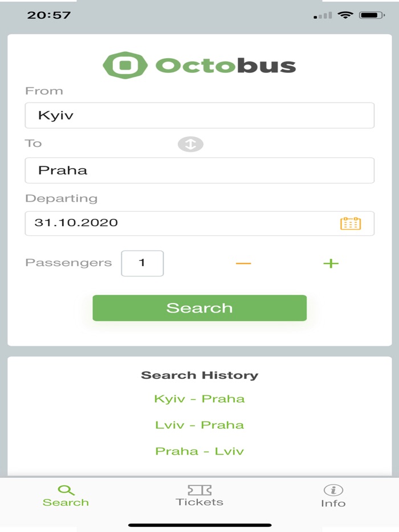The image size is (399, 532).
Task: Edit the To field showing Praha
Action: (x=199, y=170)
